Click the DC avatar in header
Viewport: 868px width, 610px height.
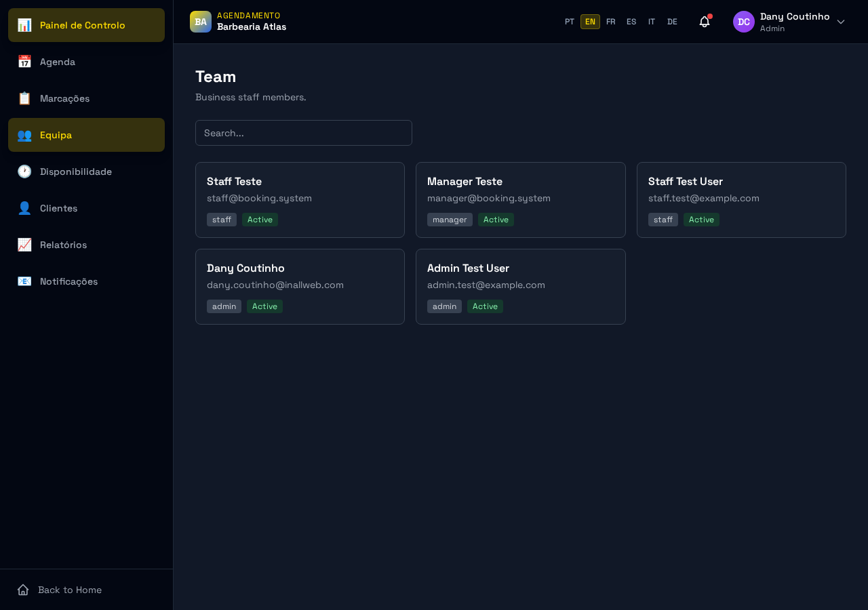click(744, 22)
